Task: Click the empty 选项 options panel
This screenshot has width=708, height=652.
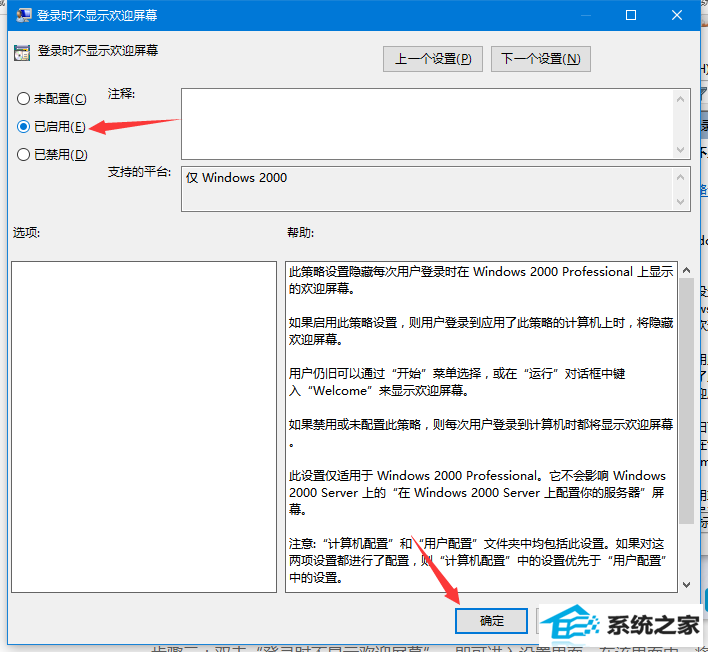Action: point(144,427)
